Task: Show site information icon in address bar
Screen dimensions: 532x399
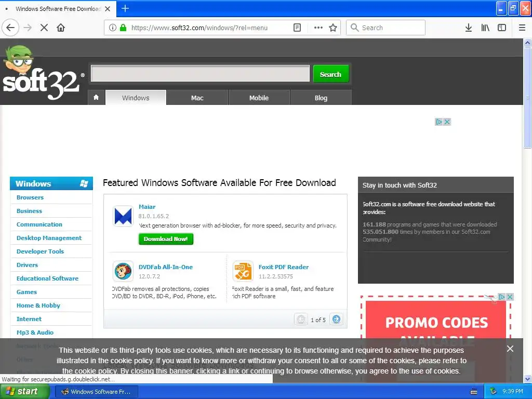Action: pyautogui.click(x=112, y=28)
